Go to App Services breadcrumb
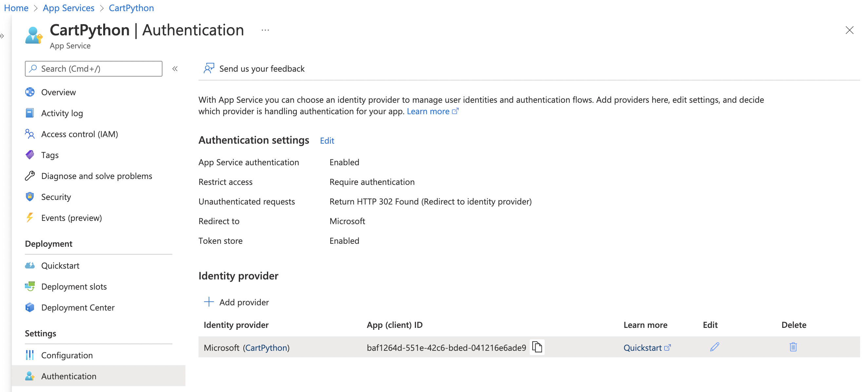The image size is (868, 392). click(68, 8)
